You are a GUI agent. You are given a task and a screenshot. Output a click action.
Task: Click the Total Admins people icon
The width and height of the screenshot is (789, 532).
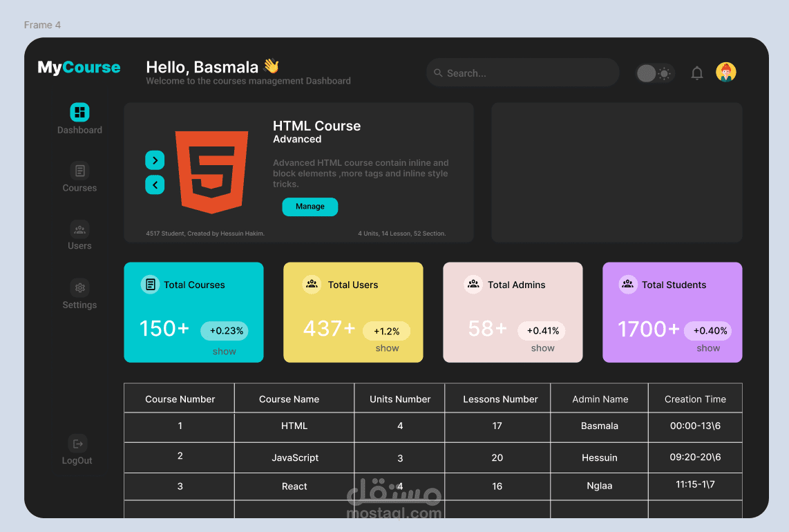coord(473,285)
